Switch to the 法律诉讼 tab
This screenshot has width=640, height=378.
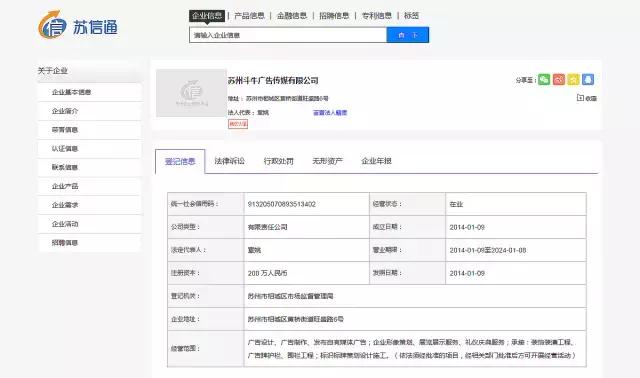229,161
